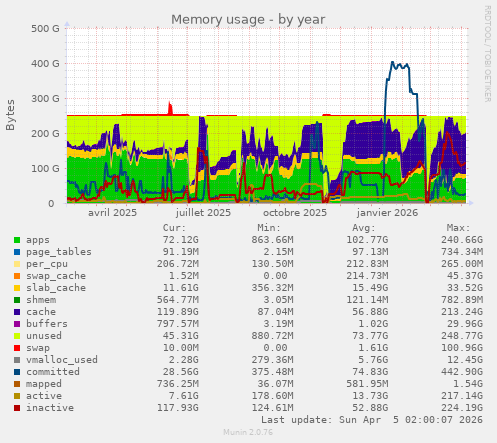Click the 'Avg:' column header
This screenshot has width=497, height=443.
pyautogui.click(x=364, y=228)
